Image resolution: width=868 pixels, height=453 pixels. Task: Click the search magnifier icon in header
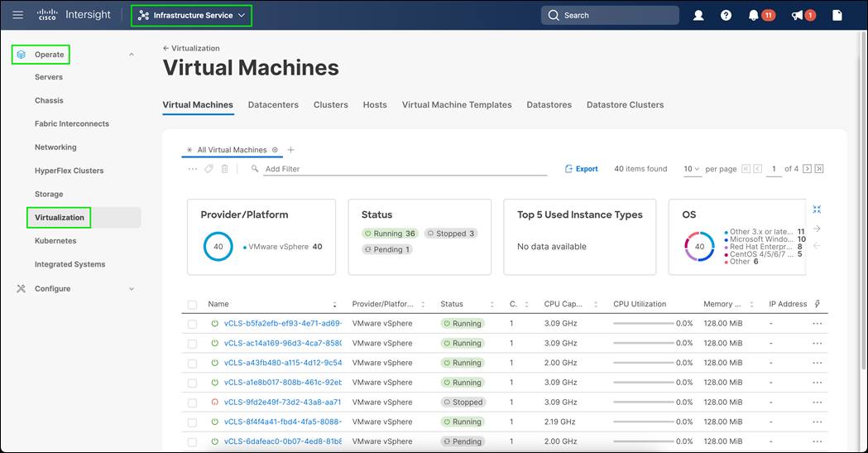tap(553, 16)
